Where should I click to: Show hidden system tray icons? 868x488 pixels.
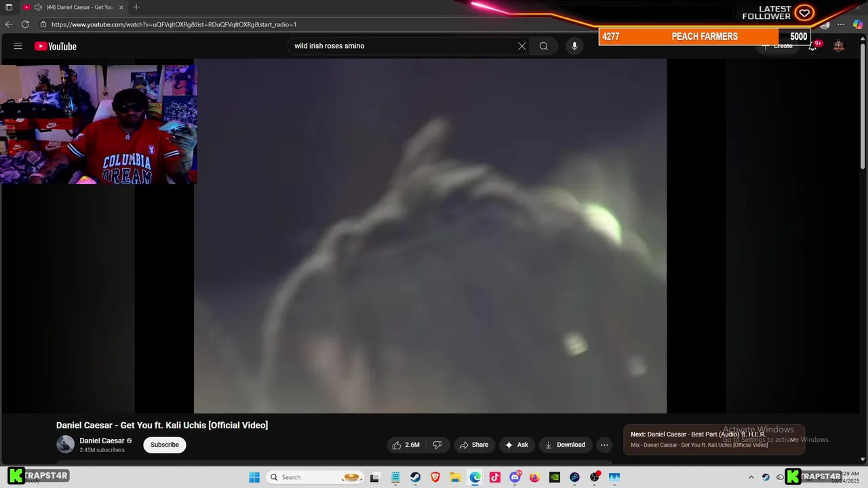[751, 477]
